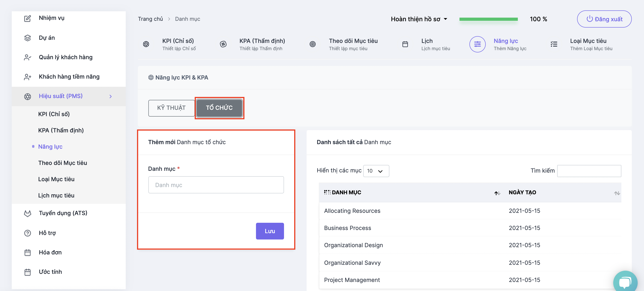Collapse Hiệu suất (PMS) menu chevron

pos(111,96)
